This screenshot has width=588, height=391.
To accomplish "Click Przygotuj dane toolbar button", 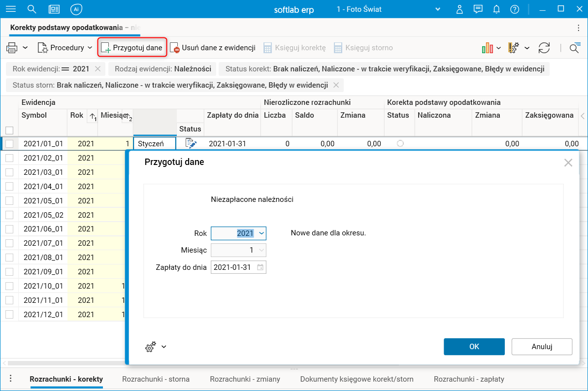I will click(x=132, y=48).
